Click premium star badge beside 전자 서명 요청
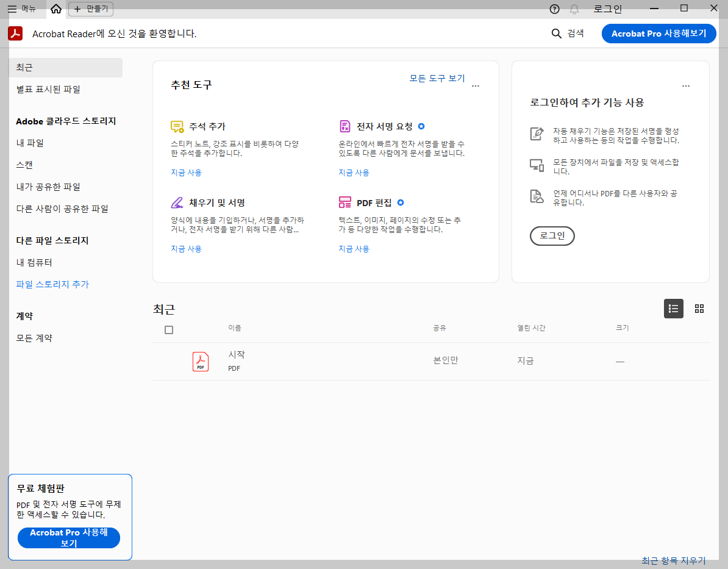 coord(421,126)
